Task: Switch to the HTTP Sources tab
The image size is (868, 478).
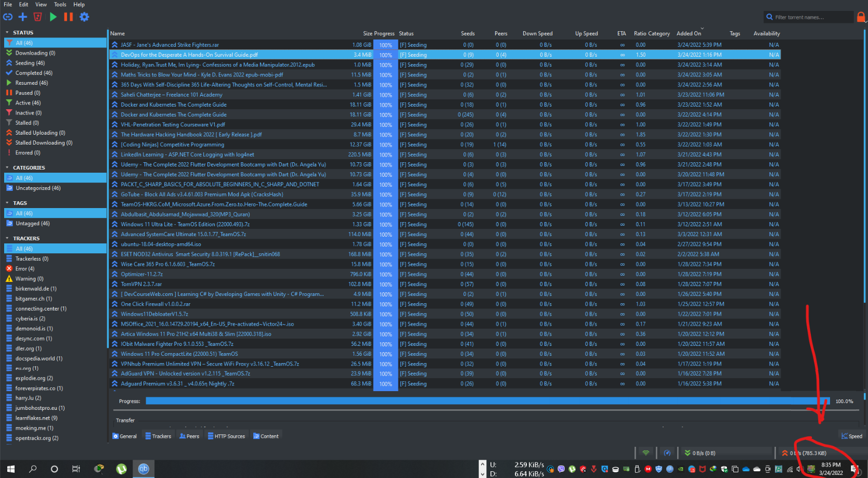Action: pos(226,436)
